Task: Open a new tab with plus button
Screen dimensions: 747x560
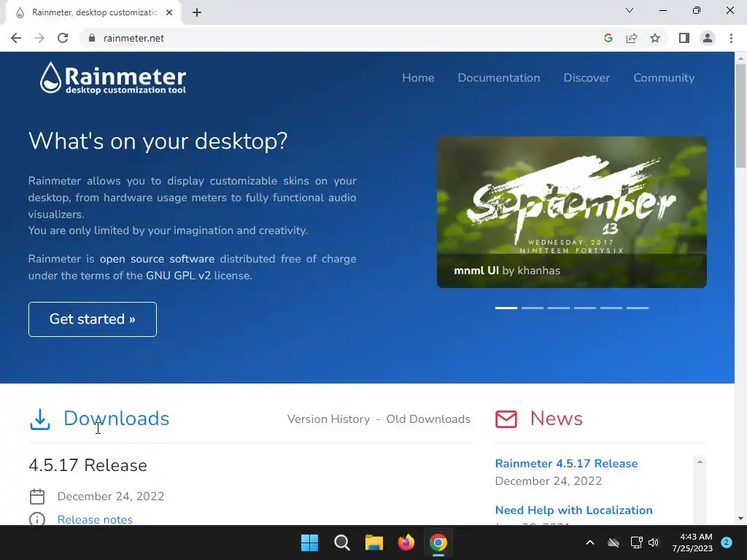Action: [x=197, y=13]
